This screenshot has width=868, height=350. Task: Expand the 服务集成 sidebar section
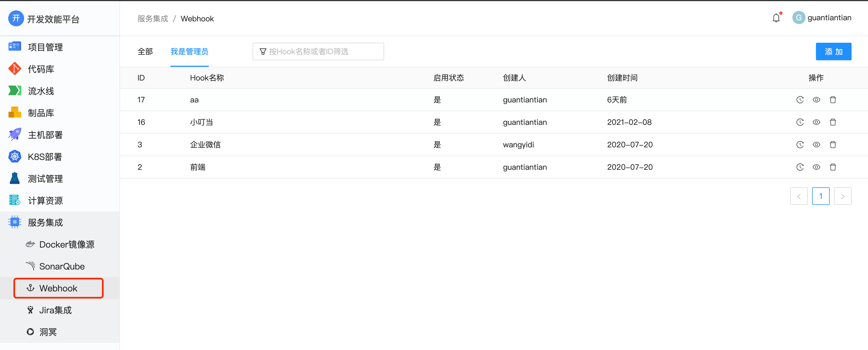(45, 222)
